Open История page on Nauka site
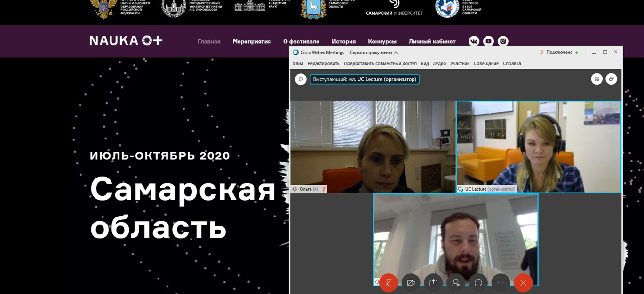 tap(343, 41)
